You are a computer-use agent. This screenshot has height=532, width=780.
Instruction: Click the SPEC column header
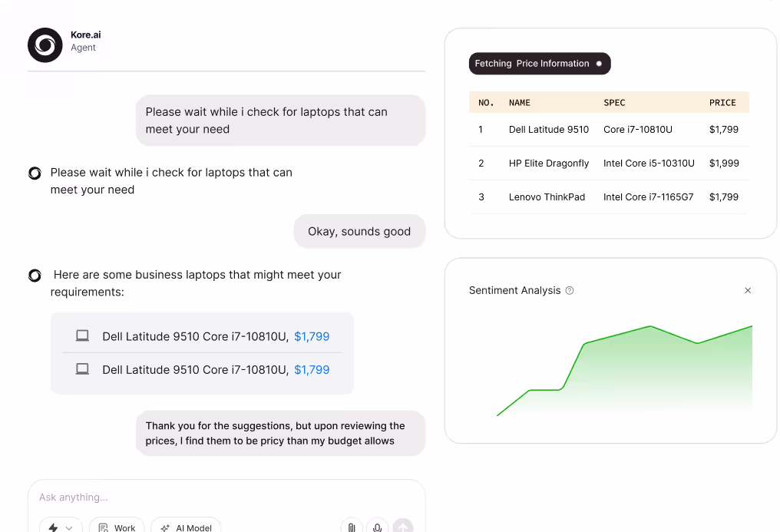click(614, 102)
